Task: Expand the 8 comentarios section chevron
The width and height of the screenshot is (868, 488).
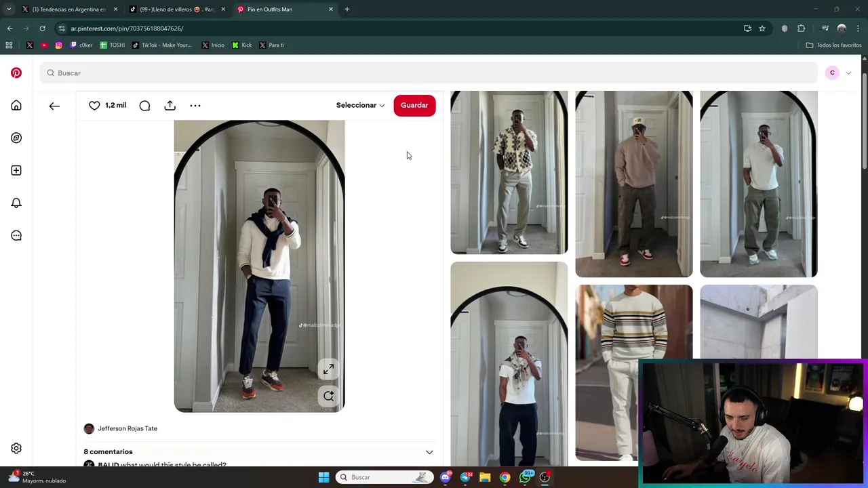Action: tap(429, 452)
